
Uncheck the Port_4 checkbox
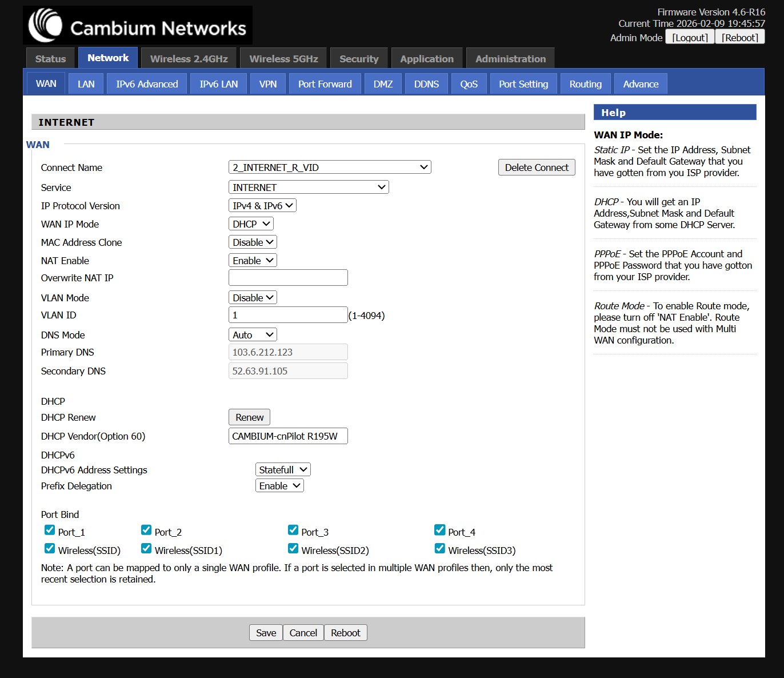point(439,530)
